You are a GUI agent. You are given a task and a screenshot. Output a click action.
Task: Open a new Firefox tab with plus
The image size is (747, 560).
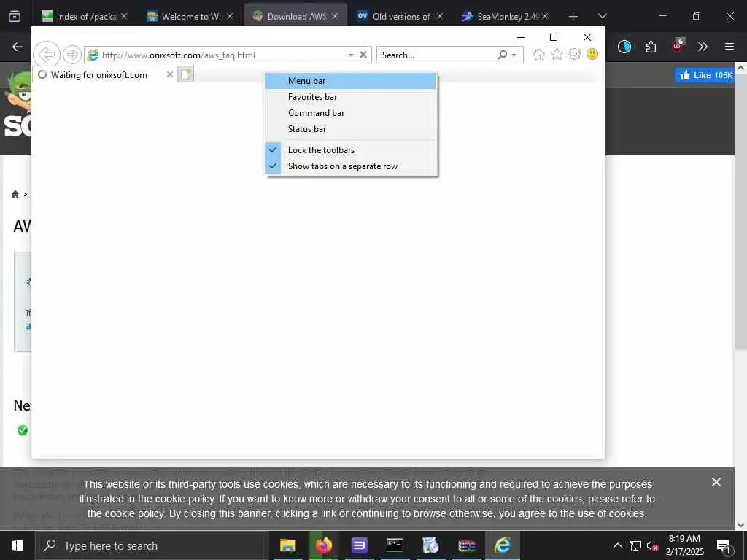click(573, 17)
